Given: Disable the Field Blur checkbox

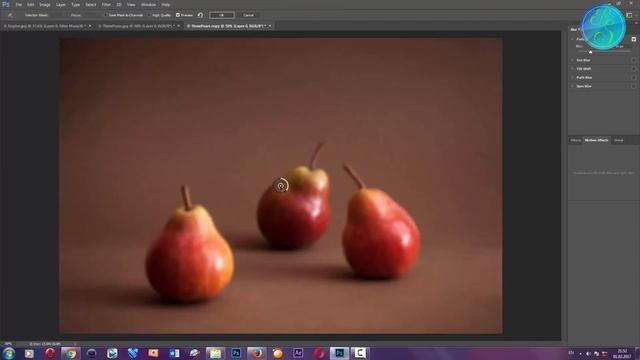Looking at the screenshot, I should tap(633, 39).
